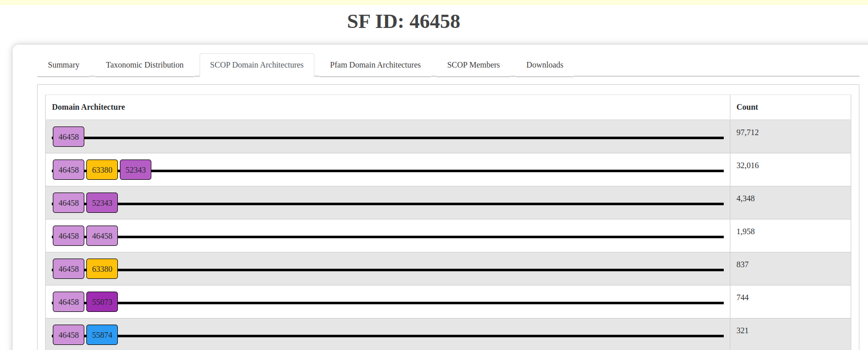Click the first 46458 domain in the 4,348 row
Viewport: 868px width, 350px height.
point(69,203)
